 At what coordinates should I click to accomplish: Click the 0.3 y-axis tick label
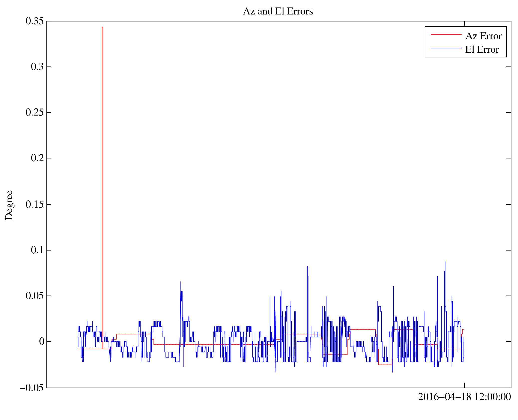point(37,67)
